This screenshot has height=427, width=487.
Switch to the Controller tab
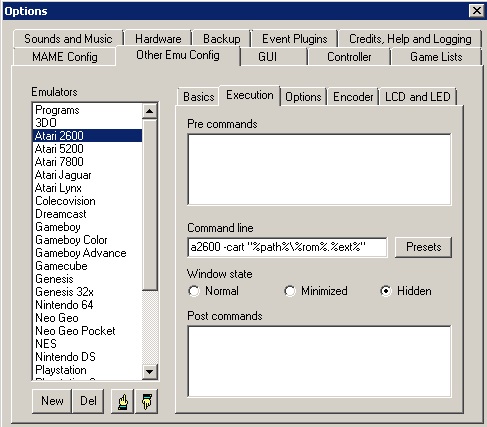coord(349,57)
